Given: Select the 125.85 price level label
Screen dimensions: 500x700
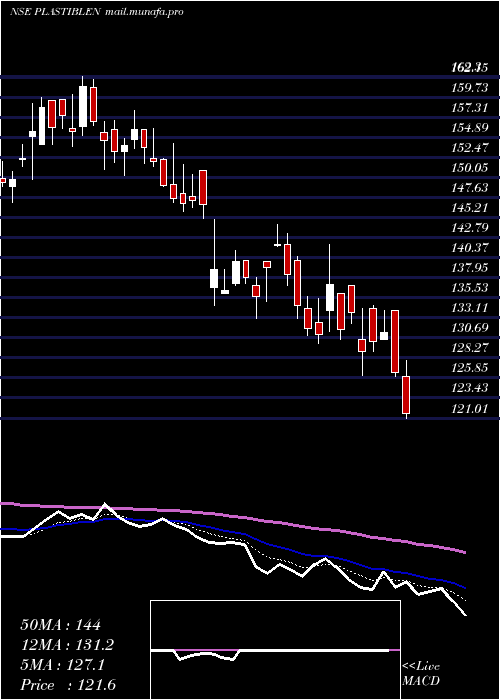Looking at the screenshot, I should (469, 367).
